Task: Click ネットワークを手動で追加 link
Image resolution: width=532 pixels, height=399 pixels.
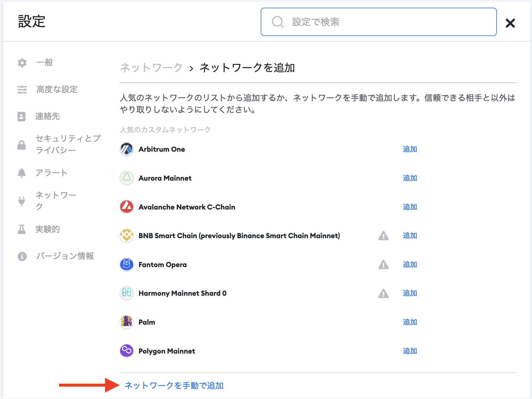Action: pos(174,385)
